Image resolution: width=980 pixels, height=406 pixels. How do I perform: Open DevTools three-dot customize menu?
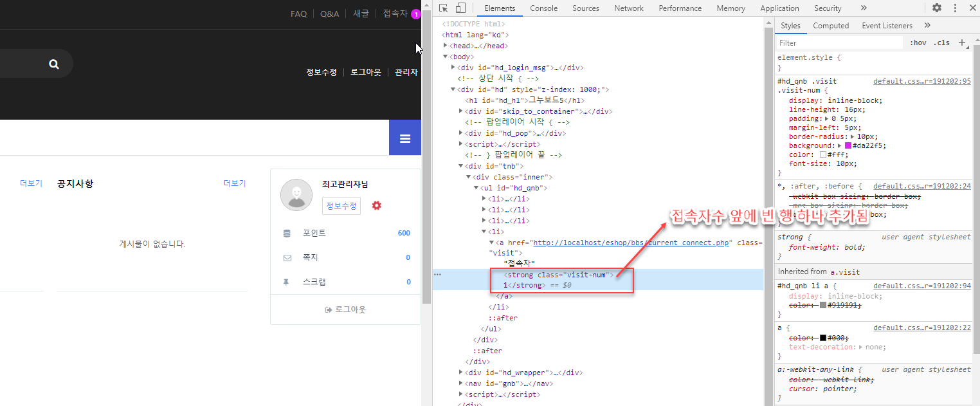tap(955, 8)
